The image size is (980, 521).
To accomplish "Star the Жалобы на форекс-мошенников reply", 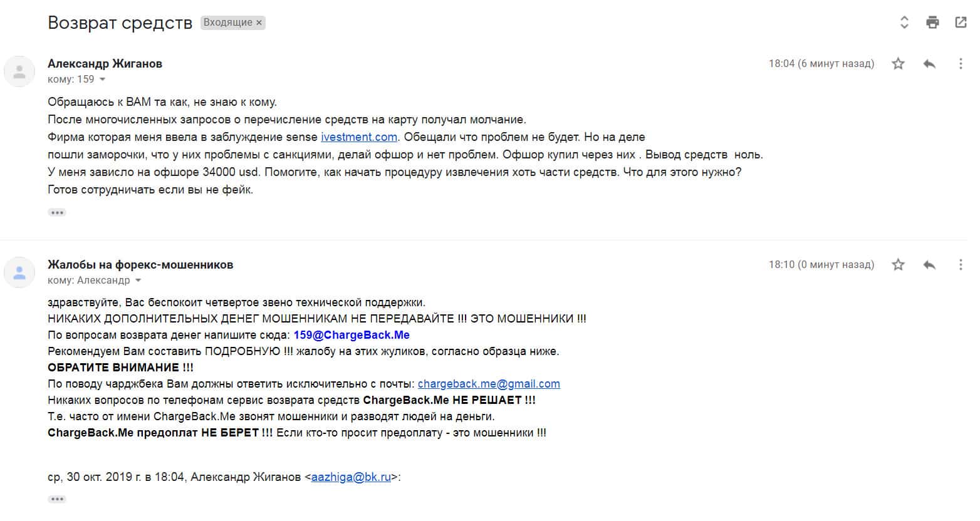I will (898, 265).
